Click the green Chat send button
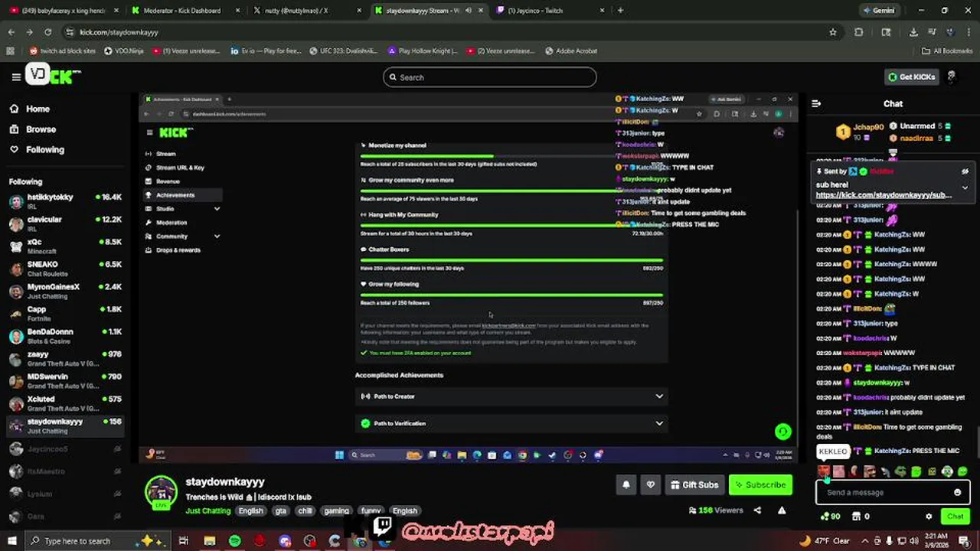The width and height of the screenshot is (980, 551). (955, 517)
